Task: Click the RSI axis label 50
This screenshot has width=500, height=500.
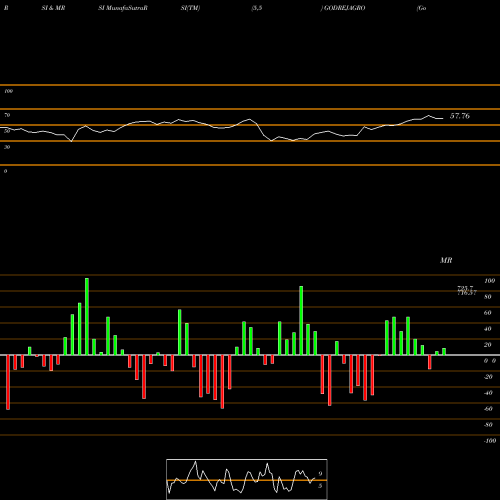Action: [7, 131]
